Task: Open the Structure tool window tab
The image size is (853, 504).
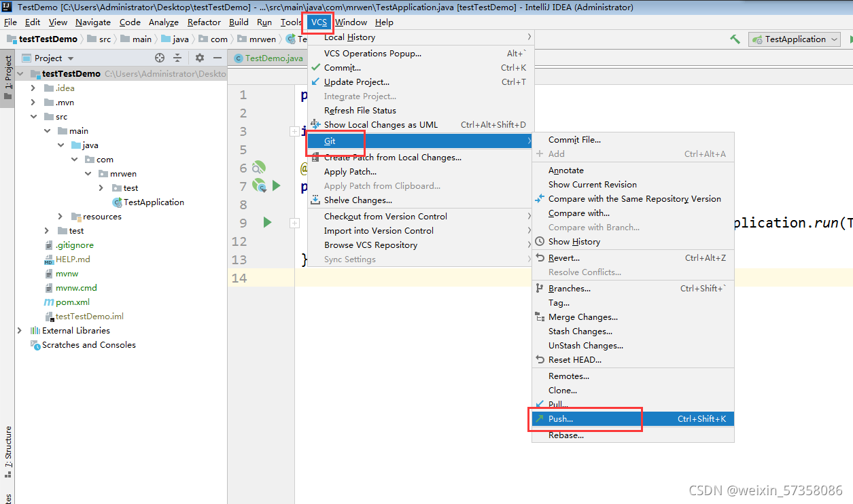Action: pyautogui.click(x=7, y=452)
